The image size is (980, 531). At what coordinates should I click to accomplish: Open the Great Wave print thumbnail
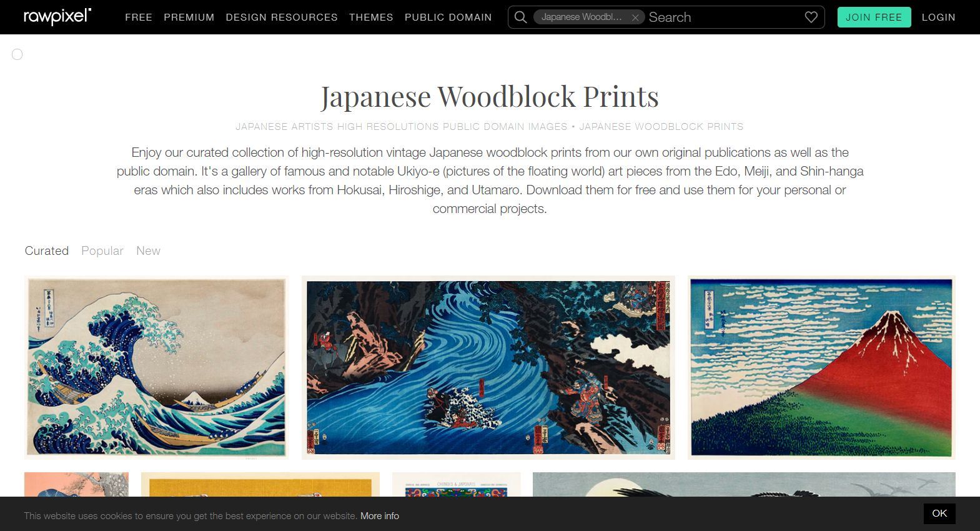[x=156, y=367]
